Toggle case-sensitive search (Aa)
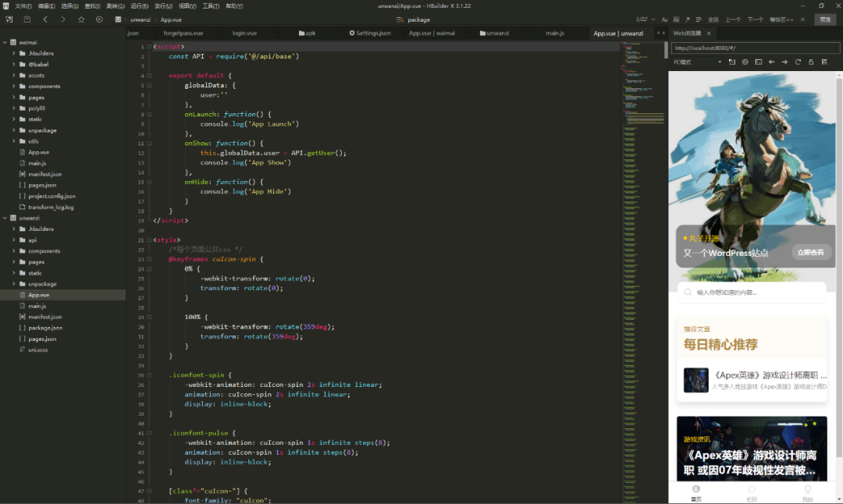This screenshot has width=843, height=504. click(665, 20)
